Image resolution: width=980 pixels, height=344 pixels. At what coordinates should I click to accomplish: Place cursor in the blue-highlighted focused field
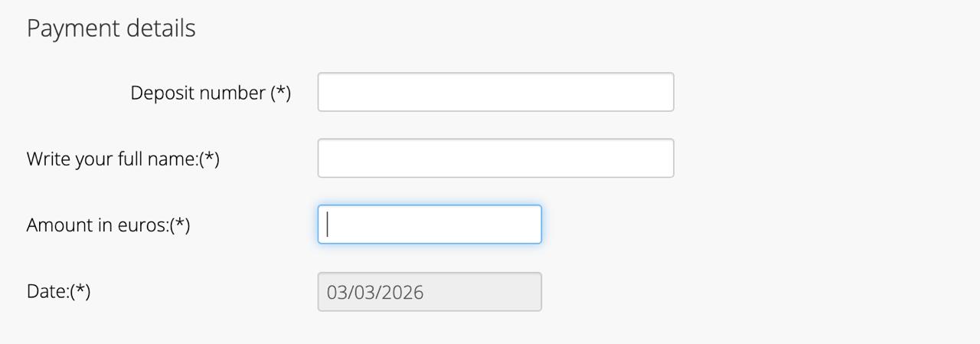point(430,224)
